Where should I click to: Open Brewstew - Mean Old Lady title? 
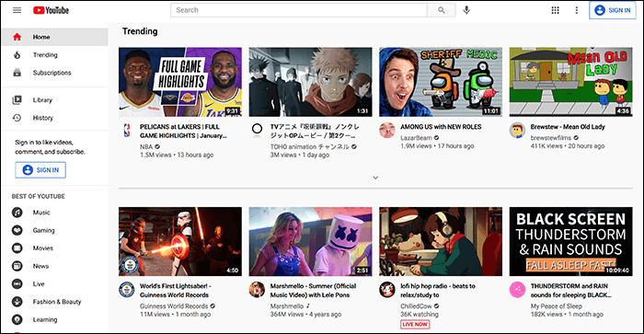568,127
